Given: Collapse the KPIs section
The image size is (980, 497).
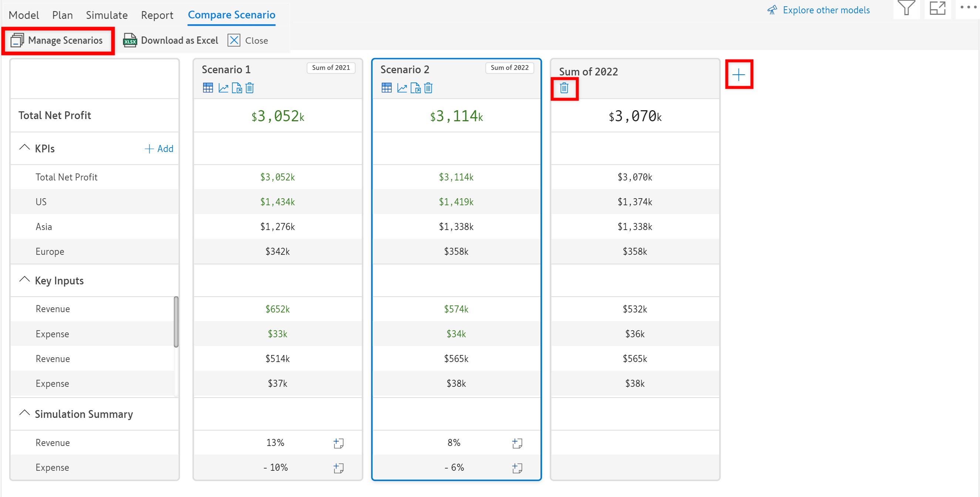Looking at the screenshot, I should pyautogui.click(x=24, y=148).
